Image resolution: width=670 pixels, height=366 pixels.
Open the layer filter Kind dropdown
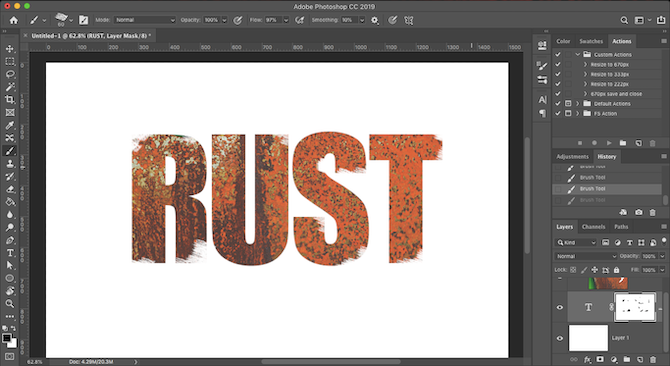click(x=576, y=243)
